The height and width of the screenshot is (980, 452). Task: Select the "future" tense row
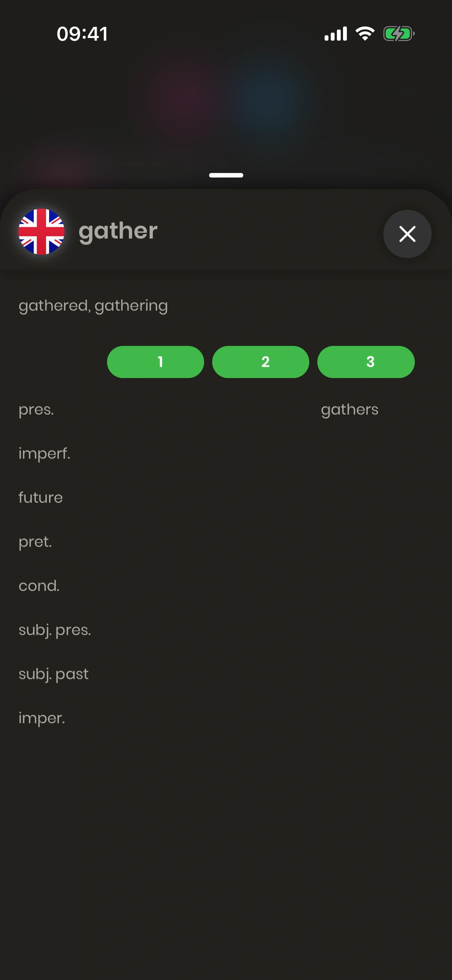point(41,498)
